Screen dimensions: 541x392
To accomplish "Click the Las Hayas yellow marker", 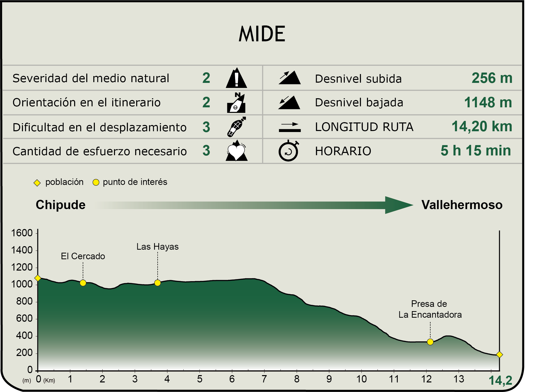I will pyautogui.click(x=157, y=283).
